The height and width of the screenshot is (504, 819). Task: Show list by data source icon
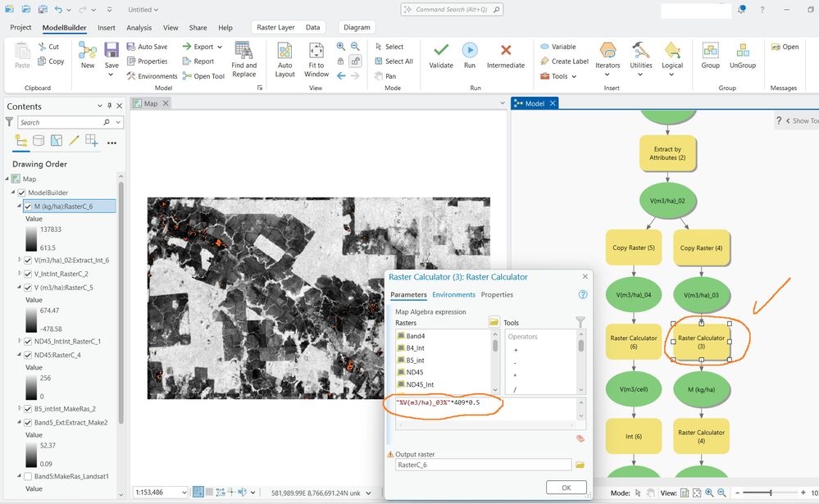(39, 140)
